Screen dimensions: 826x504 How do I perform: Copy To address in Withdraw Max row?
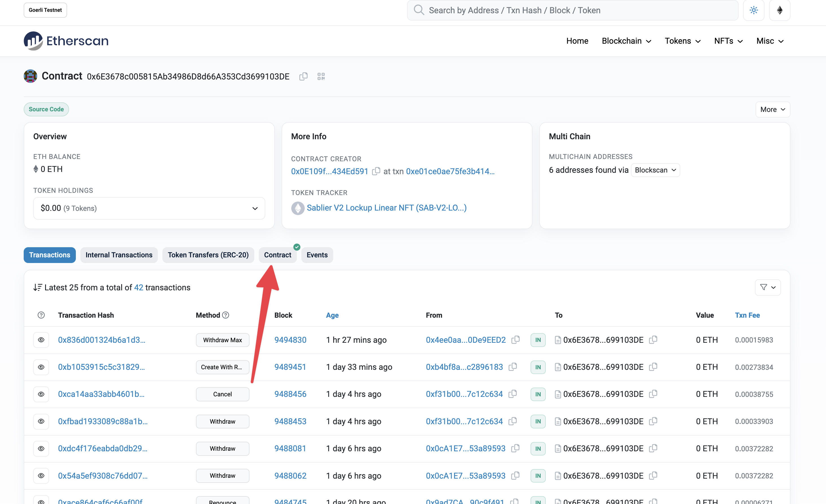pos(653,340)
